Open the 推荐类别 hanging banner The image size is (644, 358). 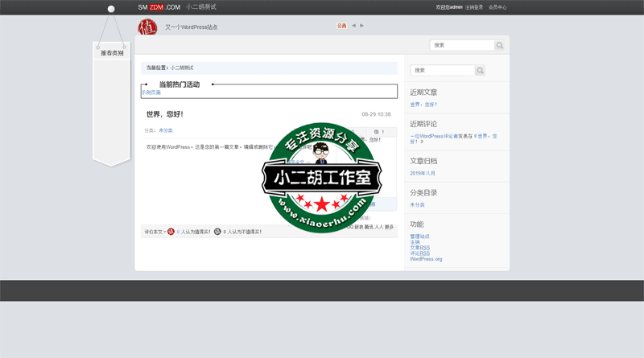click(112, 53)
